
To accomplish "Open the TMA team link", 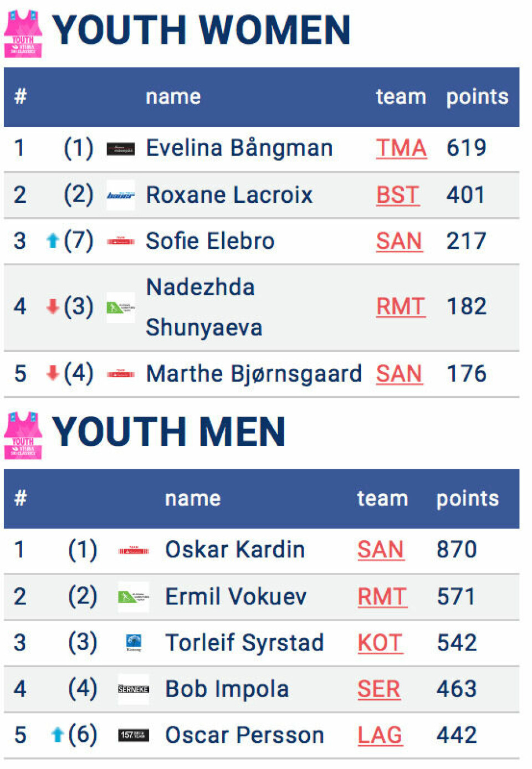I will tap(401, 148).
